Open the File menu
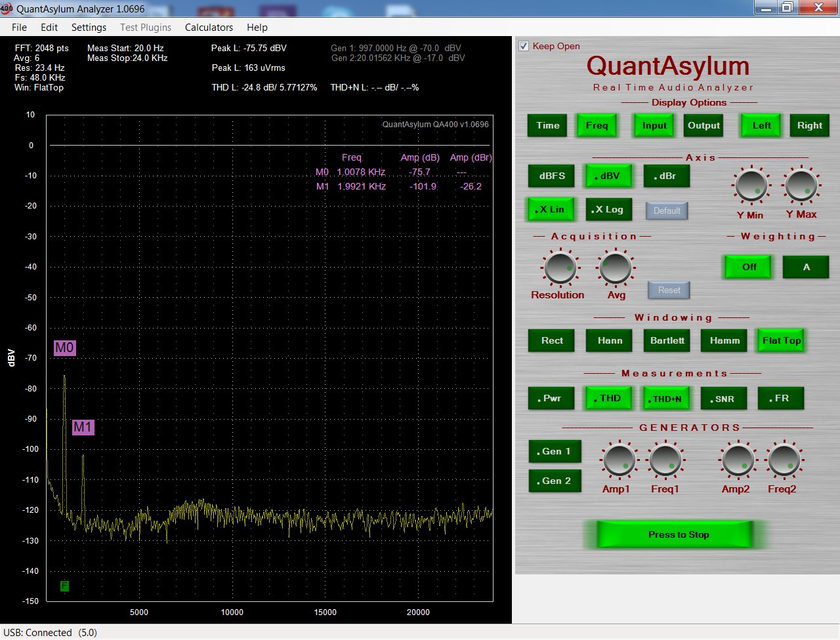The width and height of the screenshot is (840, 640). point(20,28)
